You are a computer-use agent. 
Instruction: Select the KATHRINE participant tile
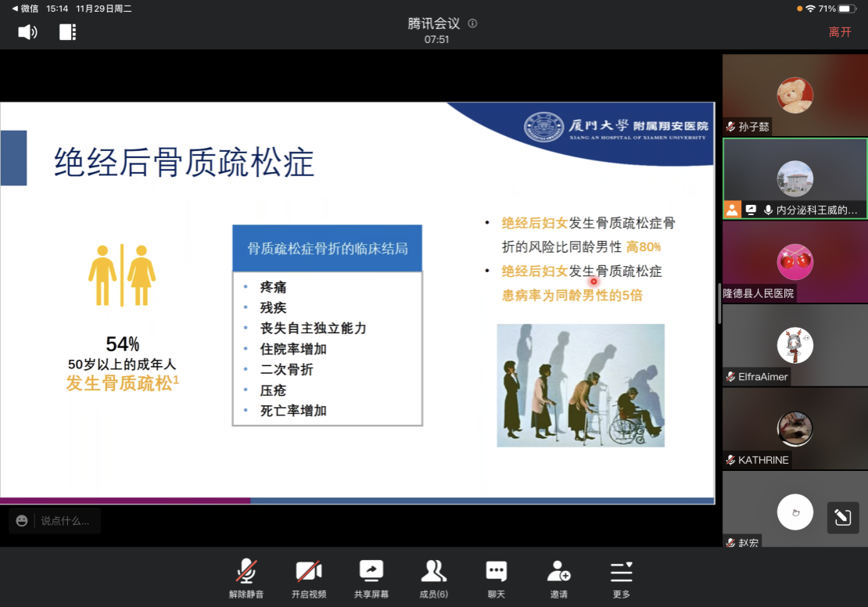[x=794, y=429]
